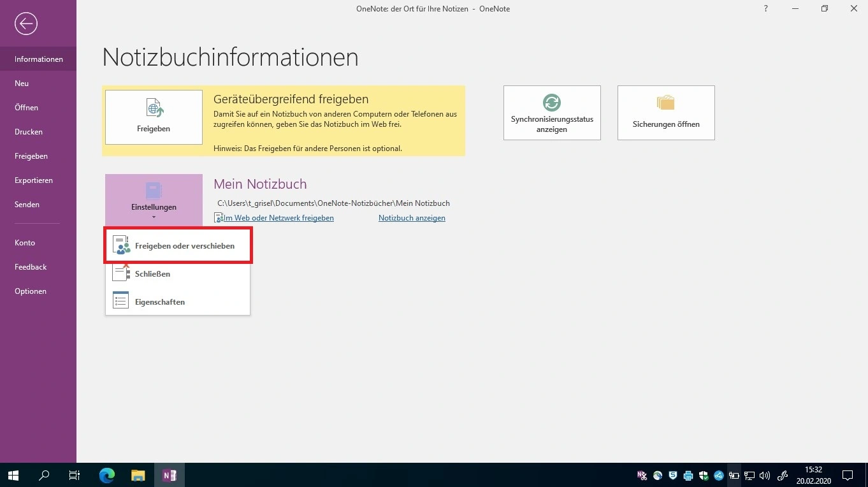Go to Exportieren in the sidebar
868x487 pixels.
(x=33, y=180)
